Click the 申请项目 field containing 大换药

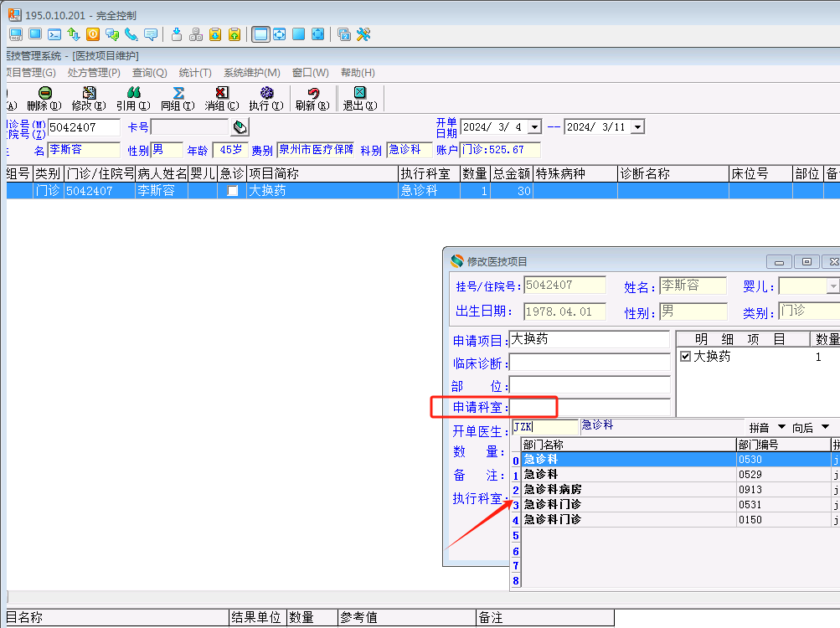[590, 339]
